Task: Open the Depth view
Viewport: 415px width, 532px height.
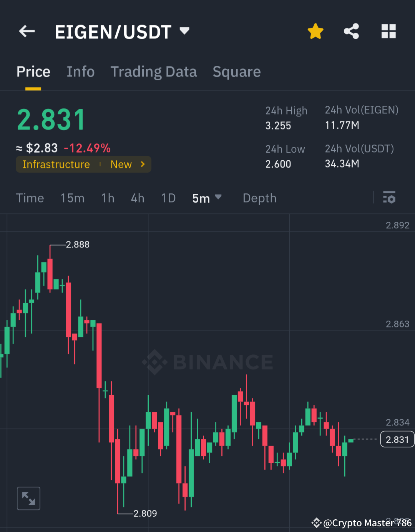Action: pos(259,198)
